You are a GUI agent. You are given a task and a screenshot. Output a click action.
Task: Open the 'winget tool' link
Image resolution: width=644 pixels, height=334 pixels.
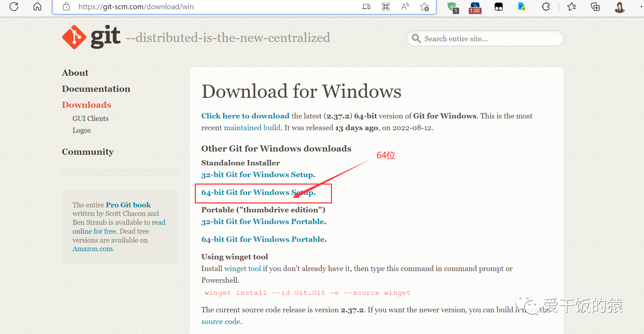point(243,269)
